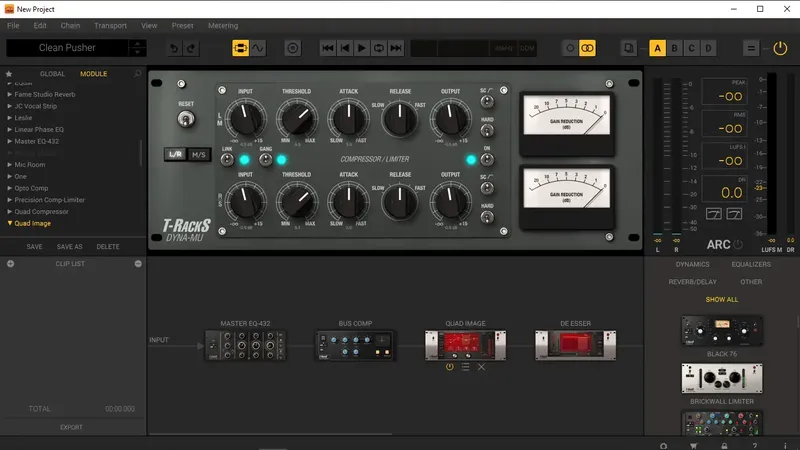Toggle the global power bypass
Screen dimensions: 800x450
pyautogui.click(x=780, y=48)
